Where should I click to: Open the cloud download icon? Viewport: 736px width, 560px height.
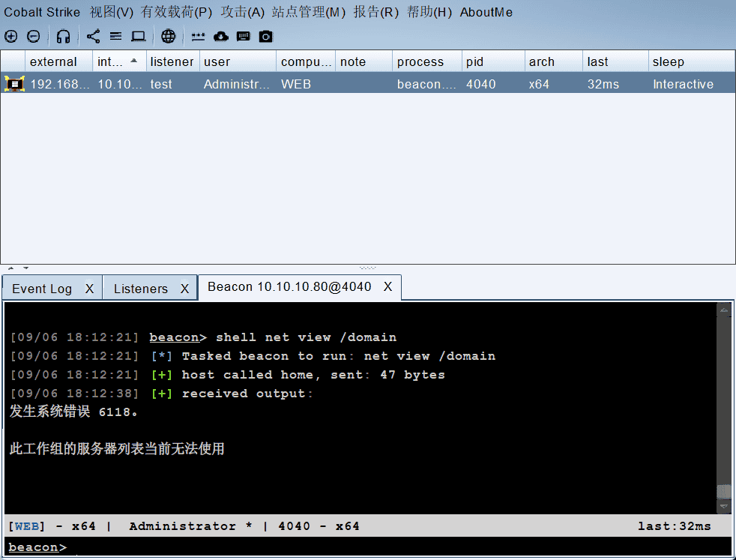click(221, 36)
